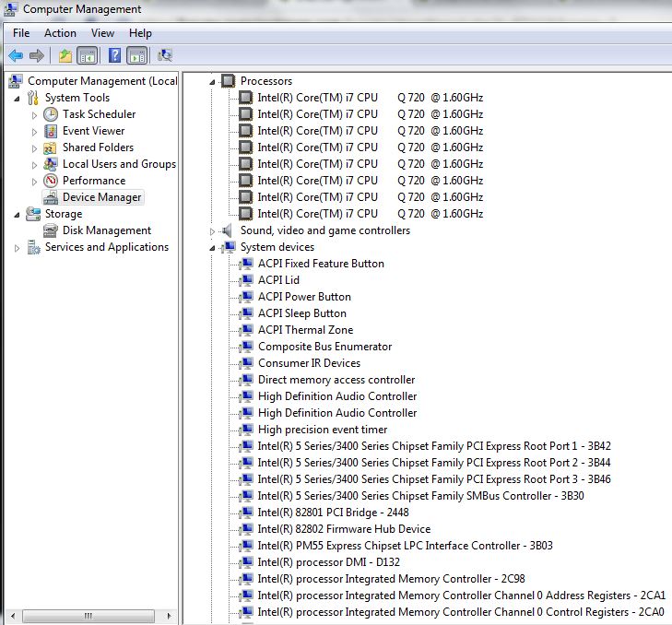Expand the Event Viewer node

35,132
